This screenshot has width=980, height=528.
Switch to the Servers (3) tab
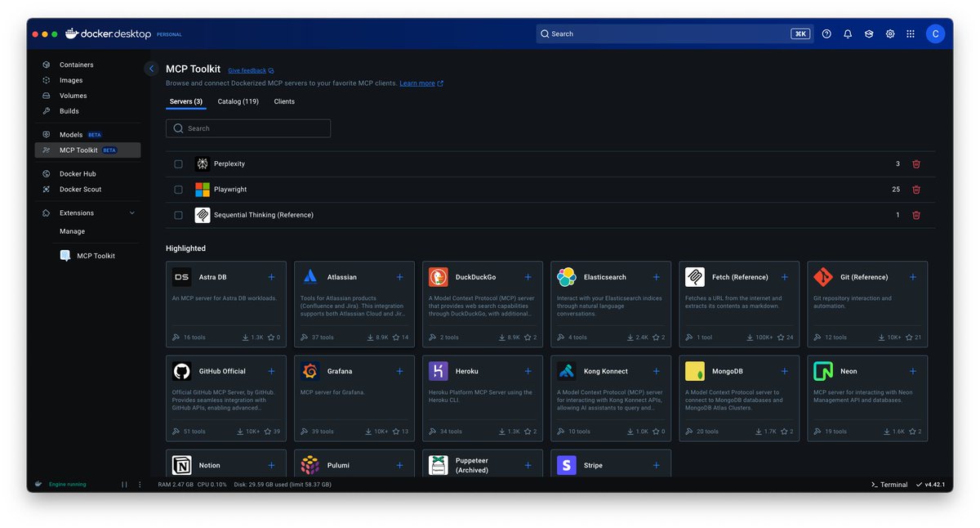(x=186, y=101)
